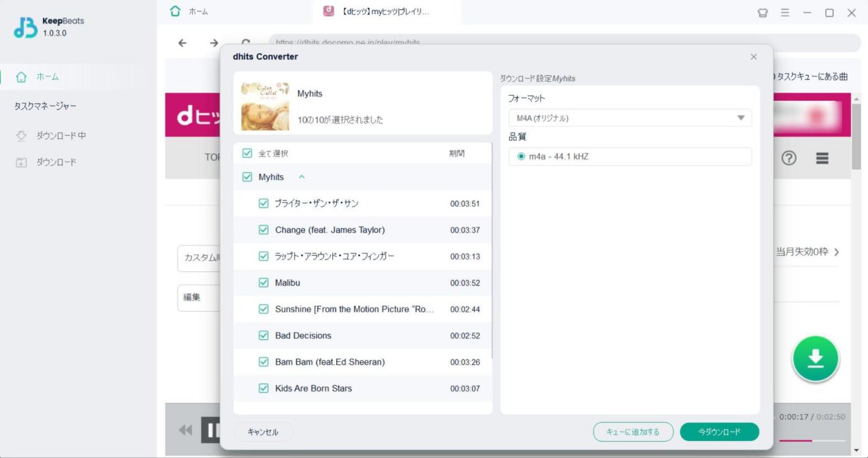Uncheck ブライター・ザン・ザ・サン track
This screenshot has height=458, width=868.
tap(264, 203)
